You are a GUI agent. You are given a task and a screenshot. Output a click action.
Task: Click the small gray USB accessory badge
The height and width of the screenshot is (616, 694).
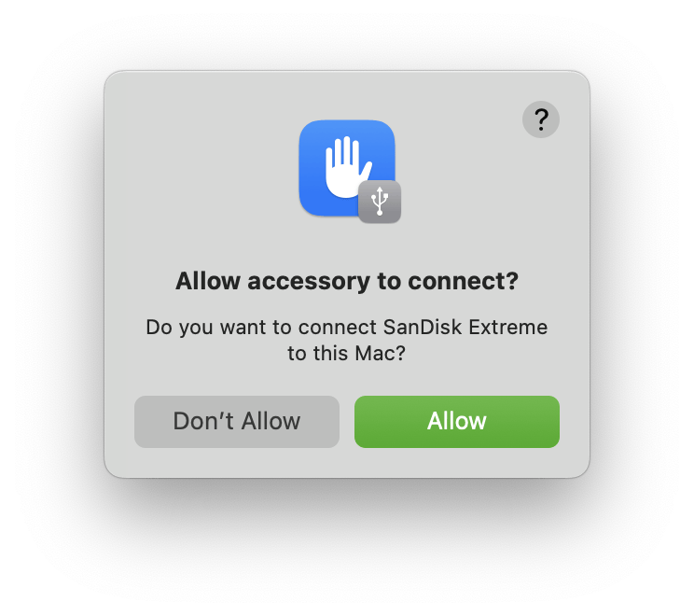click(380, 202)
